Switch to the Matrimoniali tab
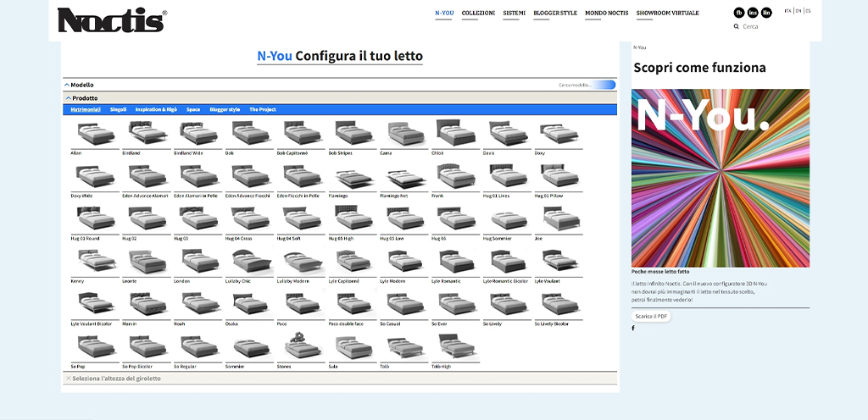 [86, 109]
